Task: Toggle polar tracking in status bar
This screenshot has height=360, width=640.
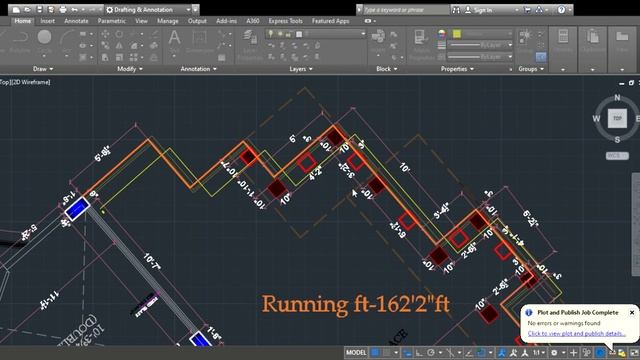Action: (431, 353)
